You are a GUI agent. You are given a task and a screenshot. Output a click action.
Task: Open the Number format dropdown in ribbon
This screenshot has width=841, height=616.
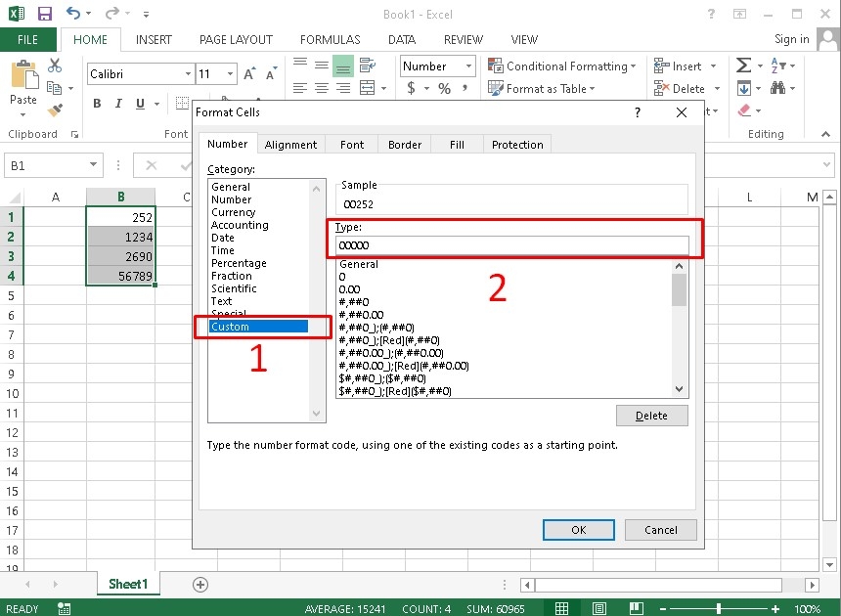[468, 66]
